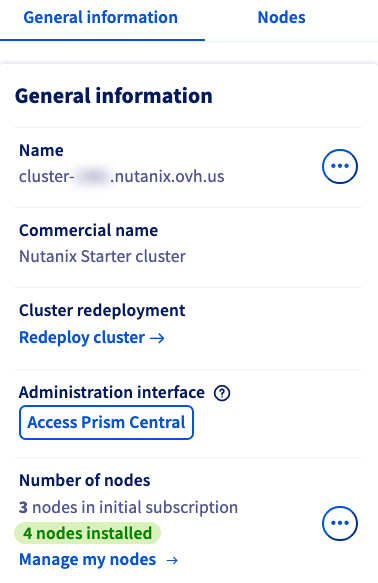Open the Manage my nodes link
Image resolution: width=378 pixels, height=583 pixels.
98,560
